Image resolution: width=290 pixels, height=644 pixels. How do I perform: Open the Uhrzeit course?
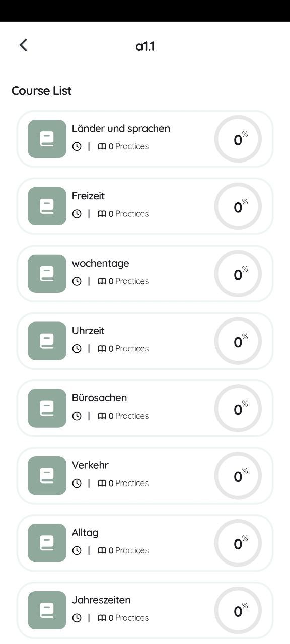coord(145,341)
